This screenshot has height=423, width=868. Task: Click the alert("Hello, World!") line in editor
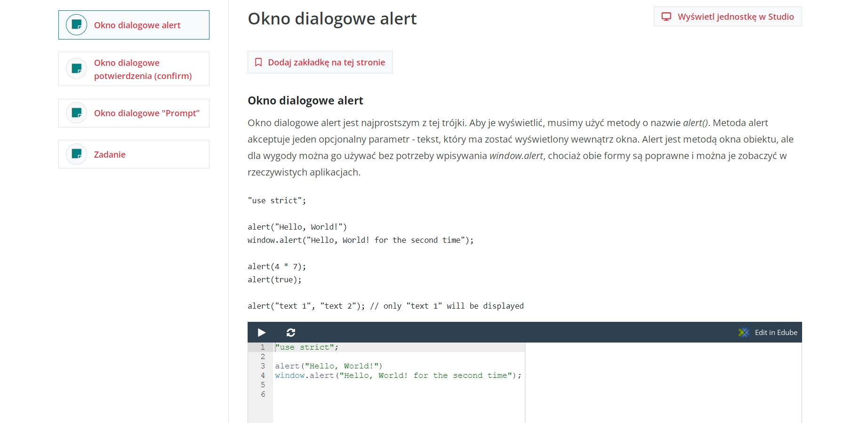329,366
